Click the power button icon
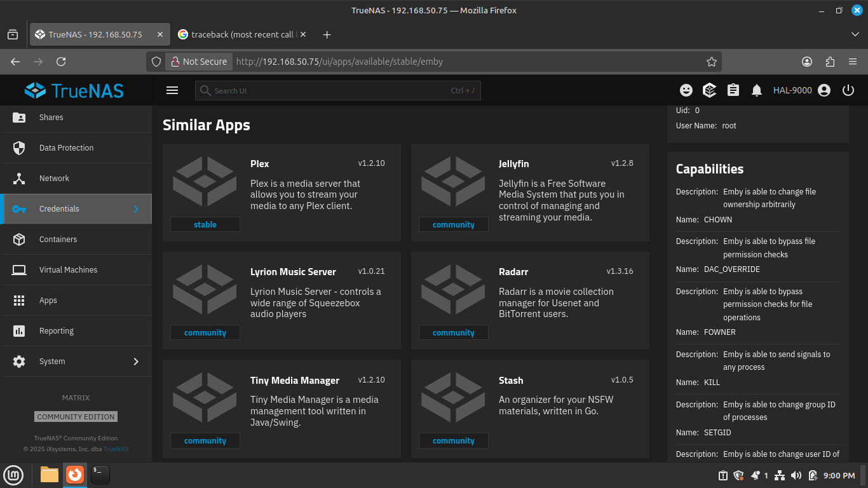 tap(848, 90)
